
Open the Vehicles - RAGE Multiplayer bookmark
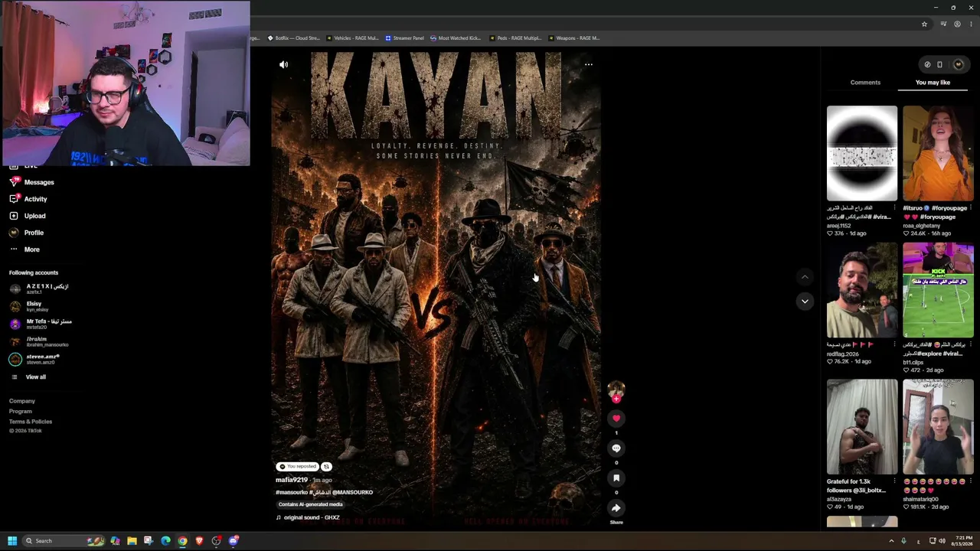click(352, 38)
